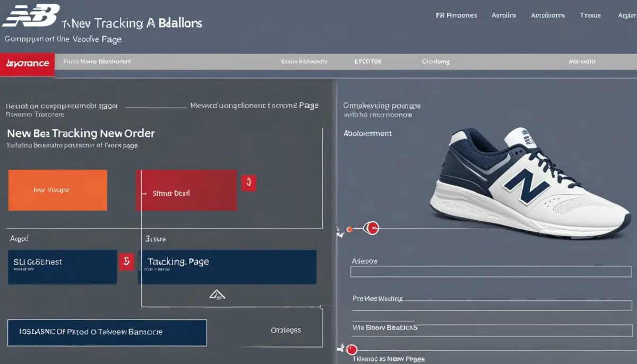Select the red circular marker at bottom left
Viewport: 637px width, 364px height.
tap(350, 349)
